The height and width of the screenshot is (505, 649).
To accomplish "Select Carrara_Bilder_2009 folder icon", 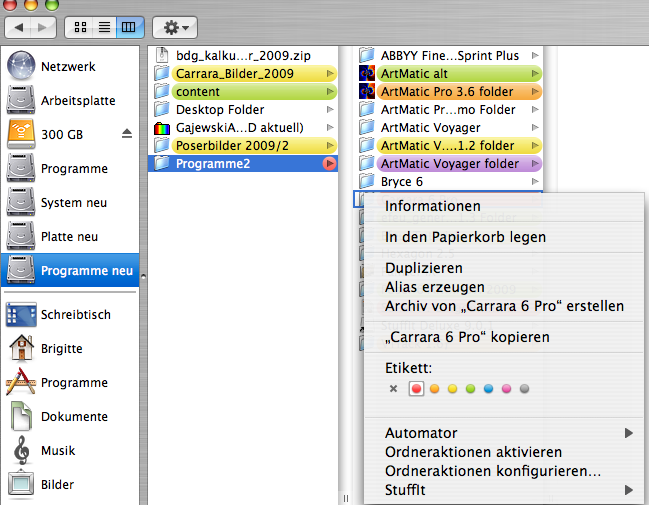I will click(162, 73).
